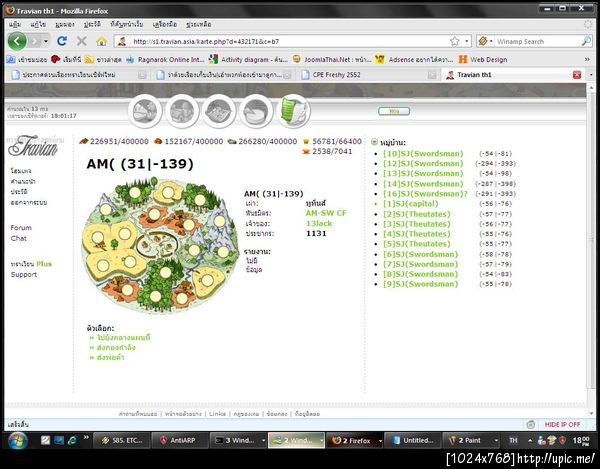Open the search engine chooser dropdown
This screenshot has height=469, width=600.
point(485,41)
